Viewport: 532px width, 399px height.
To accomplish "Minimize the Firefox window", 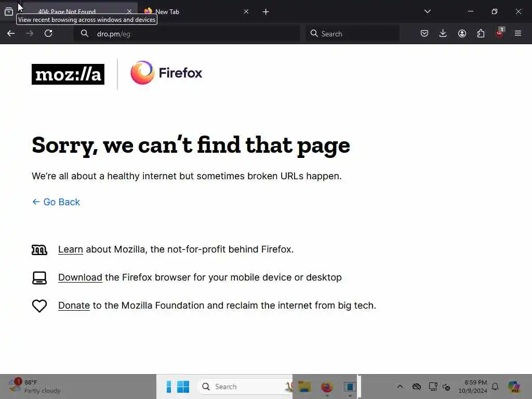I will tap(471, 11).
